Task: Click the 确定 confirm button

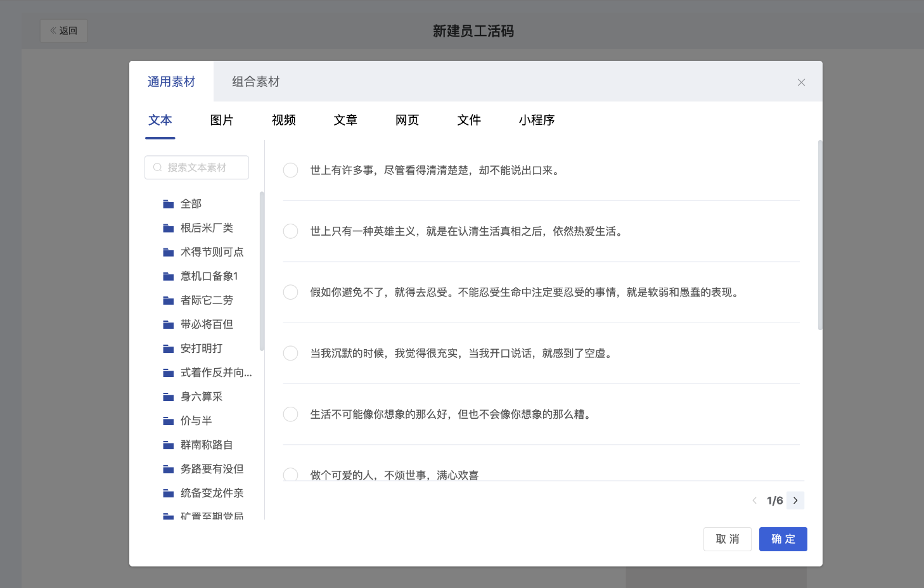Action: (x=783, y=539)
